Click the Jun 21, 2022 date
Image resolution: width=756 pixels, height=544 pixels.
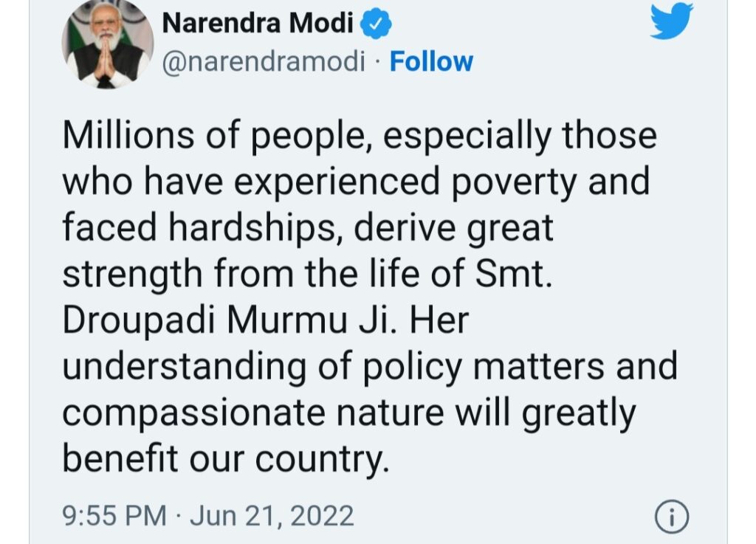(272, 516)
